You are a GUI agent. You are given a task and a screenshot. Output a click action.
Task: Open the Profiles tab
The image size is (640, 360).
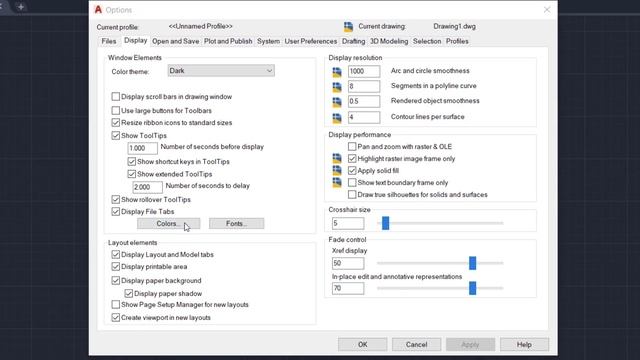(x=457, y=41)
